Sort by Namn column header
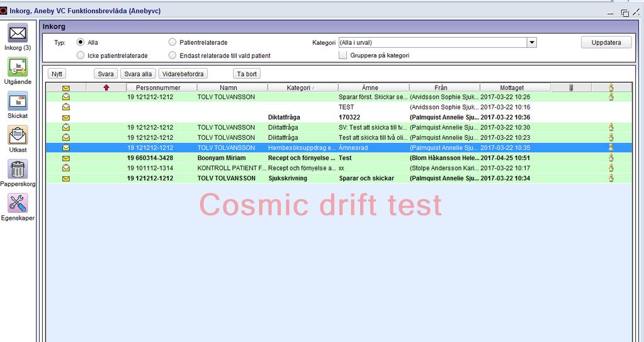Viewport: 644px width, 342px height. tap(232, 88)
